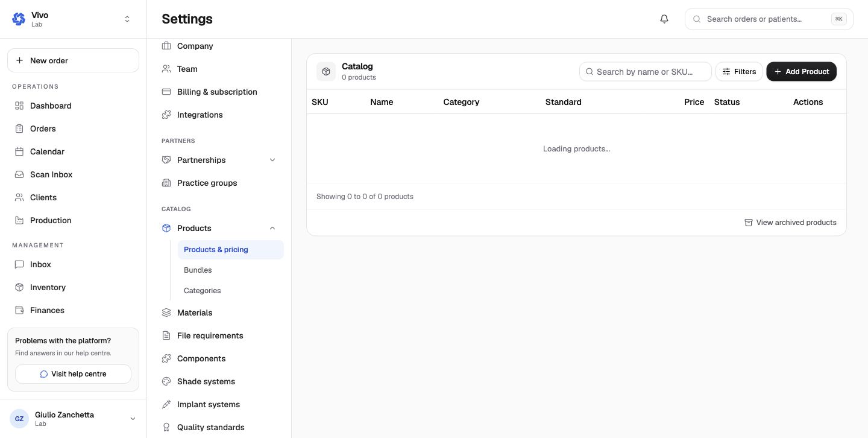The image size is (868, 438).
Task: Click the Quality standards badge icon
Action: (x=166, y=427)
